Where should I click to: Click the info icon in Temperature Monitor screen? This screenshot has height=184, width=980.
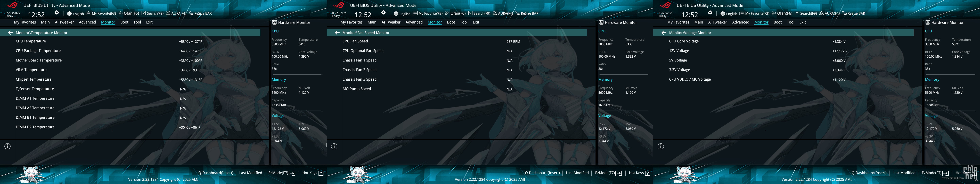point(7,146)
